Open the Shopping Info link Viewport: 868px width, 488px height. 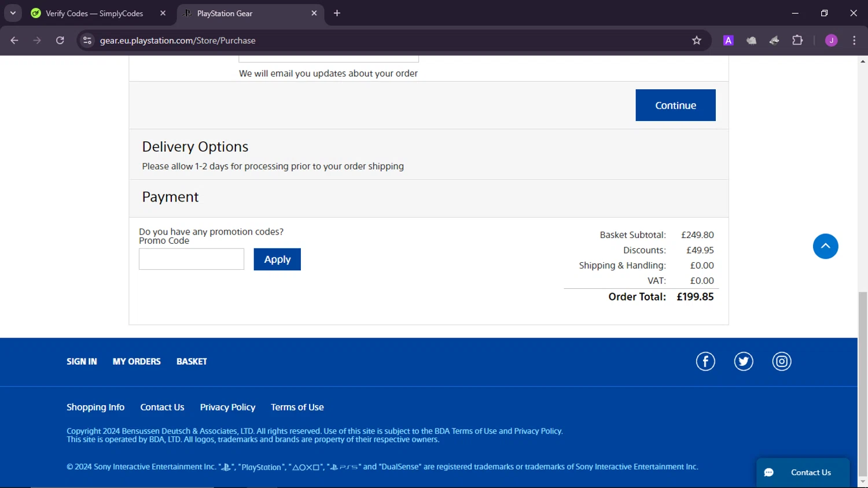[x=95, y=408]
